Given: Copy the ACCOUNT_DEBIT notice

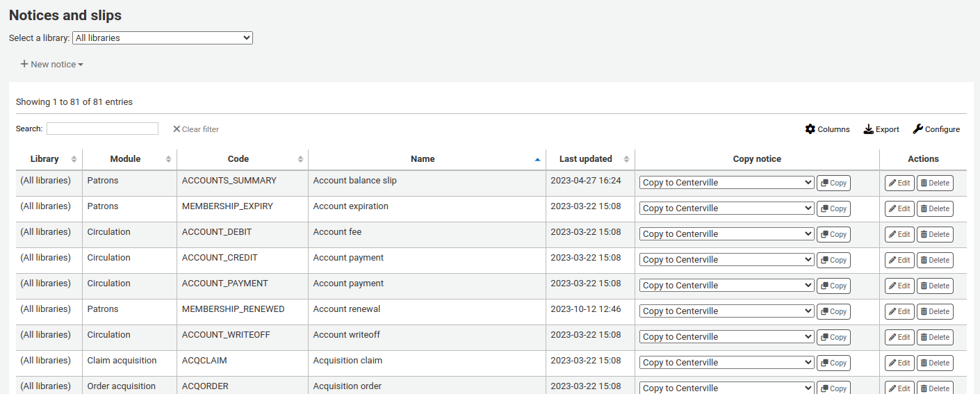Looking at the screenshot, I should [833, 235].
